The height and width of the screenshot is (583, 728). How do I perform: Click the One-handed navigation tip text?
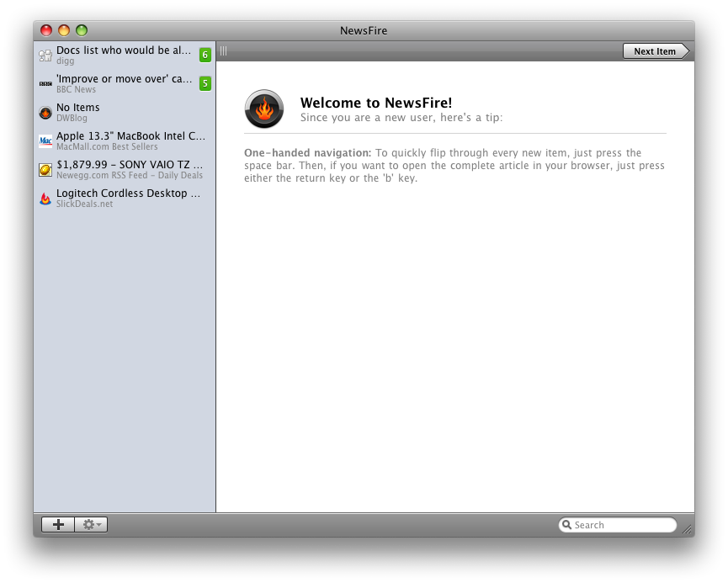point(454,166)
